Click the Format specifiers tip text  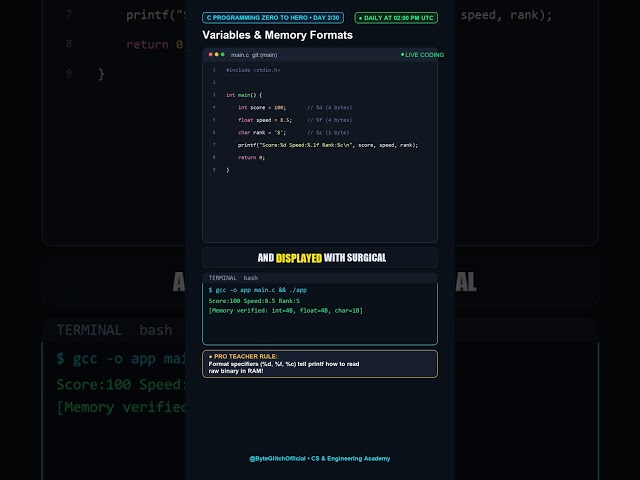pos(284,367)
